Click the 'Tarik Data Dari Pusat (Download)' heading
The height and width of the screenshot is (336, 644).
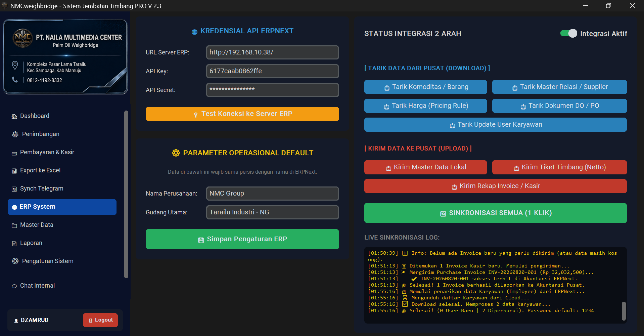pos(427,68)
